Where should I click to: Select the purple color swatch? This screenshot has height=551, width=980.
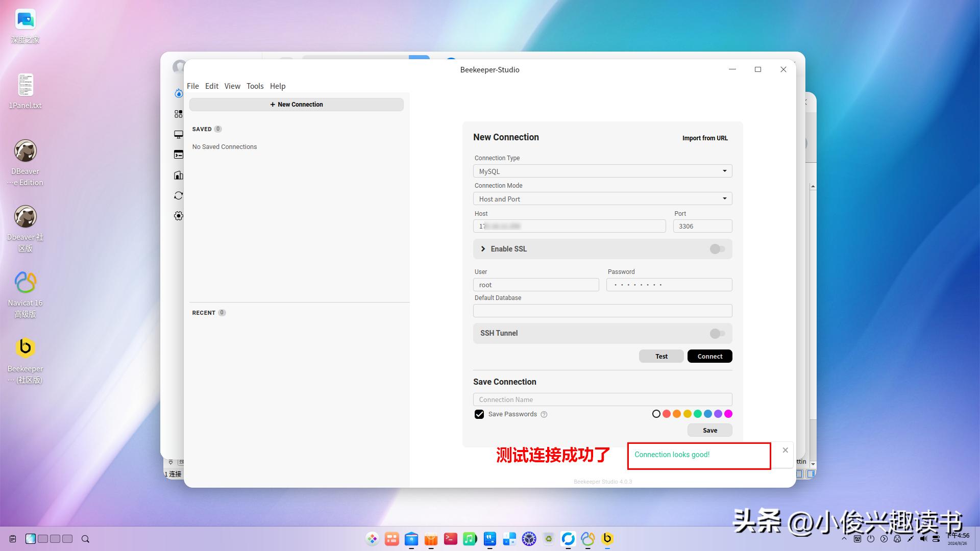[718, 414]
